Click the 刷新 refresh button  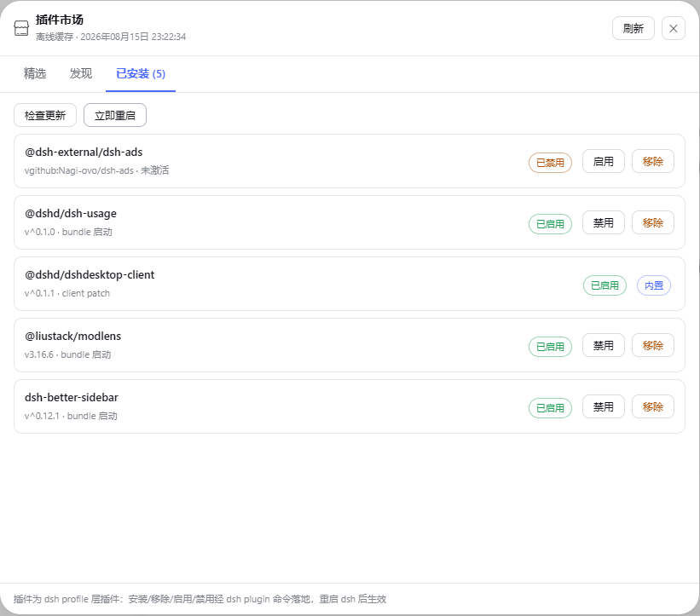(633, 29)
